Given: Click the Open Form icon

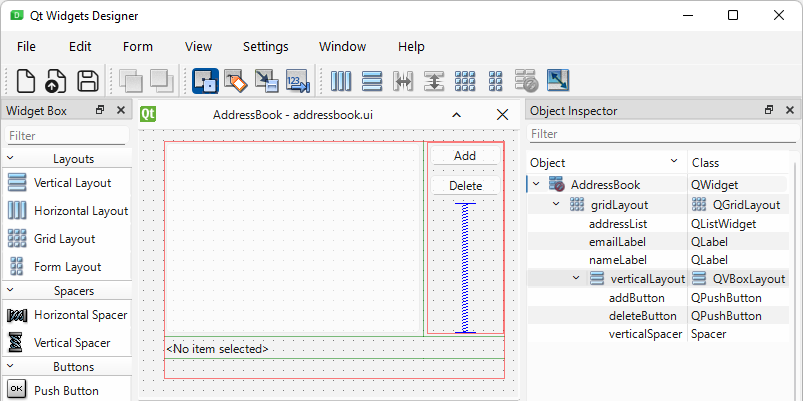Looking at the screenshot, I should [56, 81].
